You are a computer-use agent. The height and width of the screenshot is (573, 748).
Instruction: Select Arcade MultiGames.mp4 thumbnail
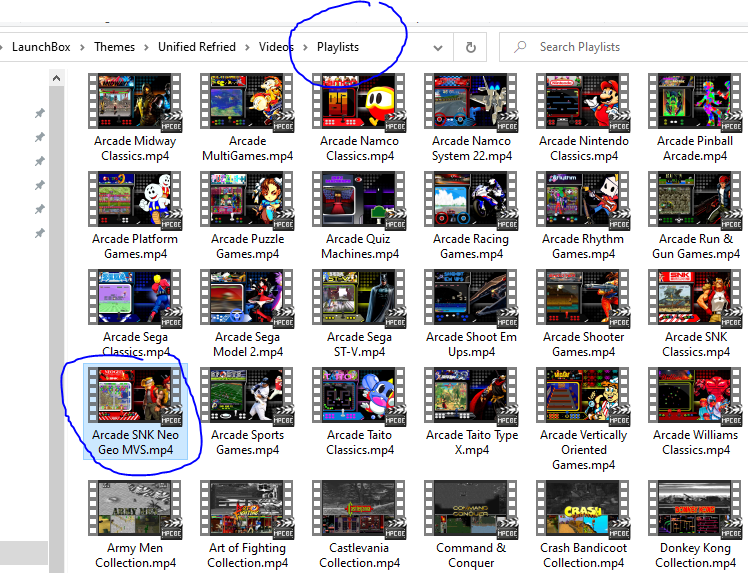pyautogui.click(x=247, y=101)
